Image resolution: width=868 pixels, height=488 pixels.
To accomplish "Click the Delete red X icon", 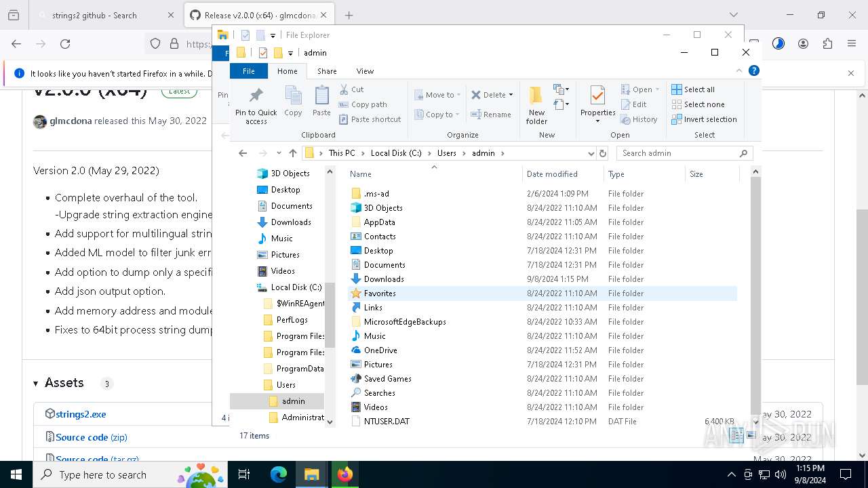I will (x=476, y=95).
